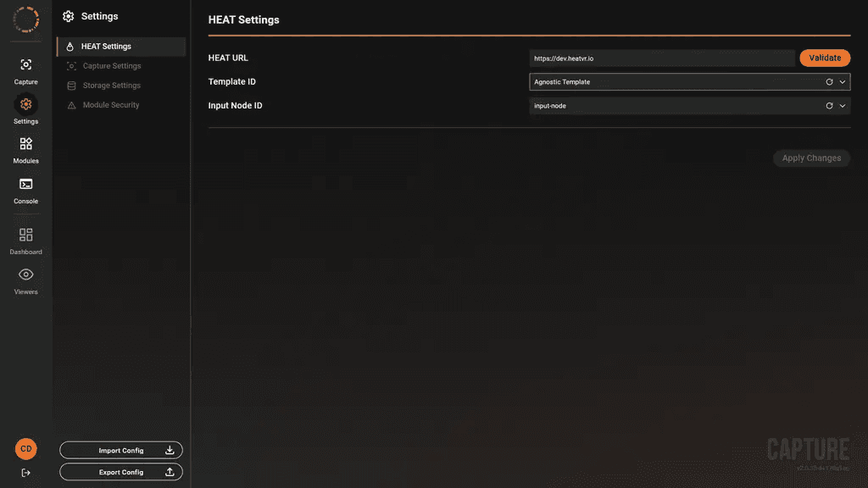The image size is (868, 488).
Task: Open the Settings gear in the sidebar
Action: coord(25,110)
